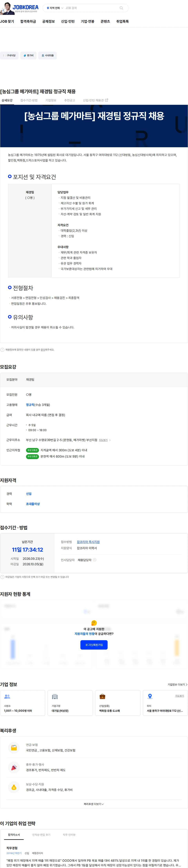Click the 2019년 하반기 label
This screenshot has height=868, width=188.
tap(14, 853)
